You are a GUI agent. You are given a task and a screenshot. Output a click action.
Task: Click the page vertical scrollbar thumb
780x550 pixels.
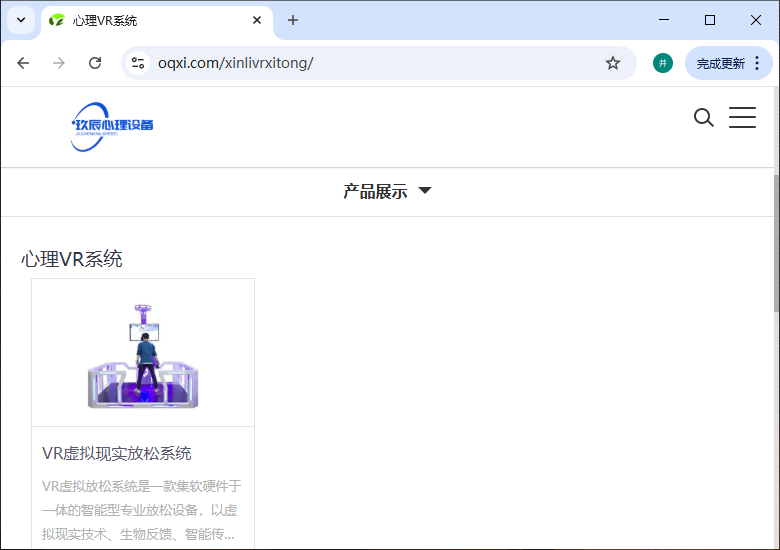point(776,243)
